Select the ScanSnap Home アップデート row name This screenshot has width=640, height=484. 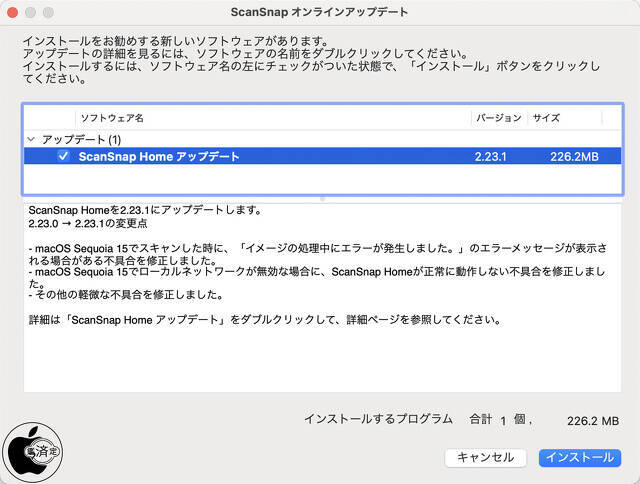(x=159, y=157)
